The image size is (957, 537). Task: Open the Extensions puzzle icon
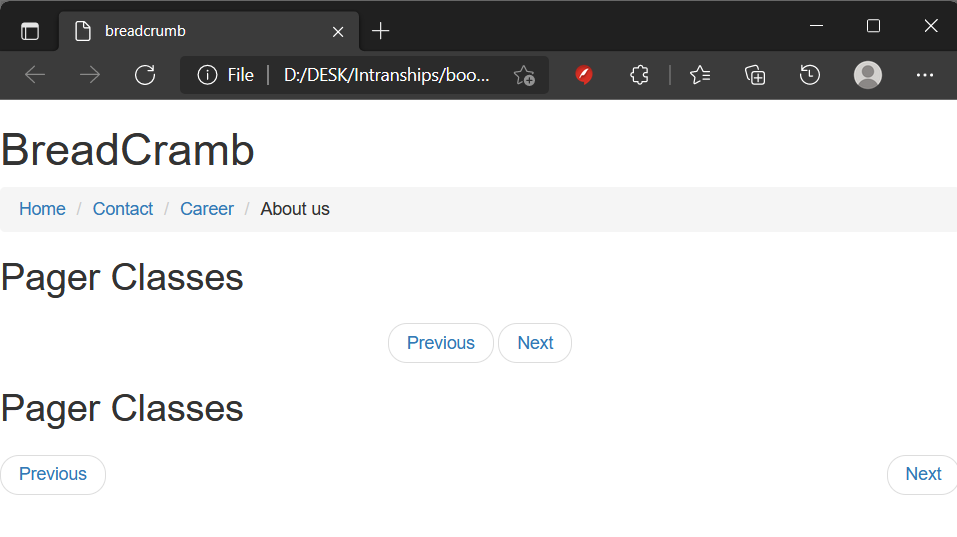[x=639, y=75]
